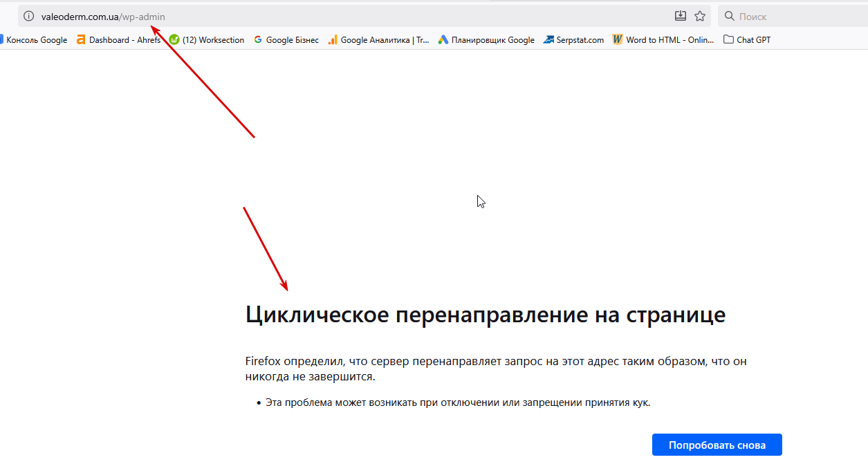Open the Chat GPT bookmarks folder

(747, 40)
